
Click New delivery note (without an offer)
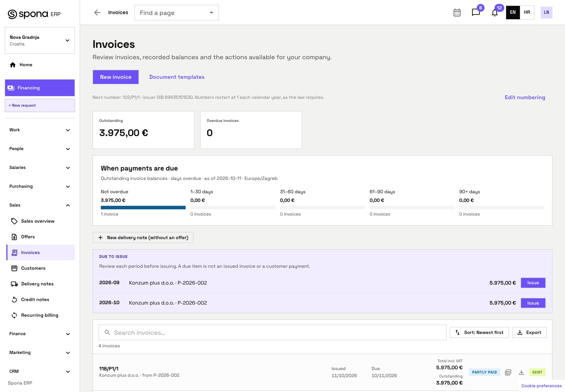143,238
